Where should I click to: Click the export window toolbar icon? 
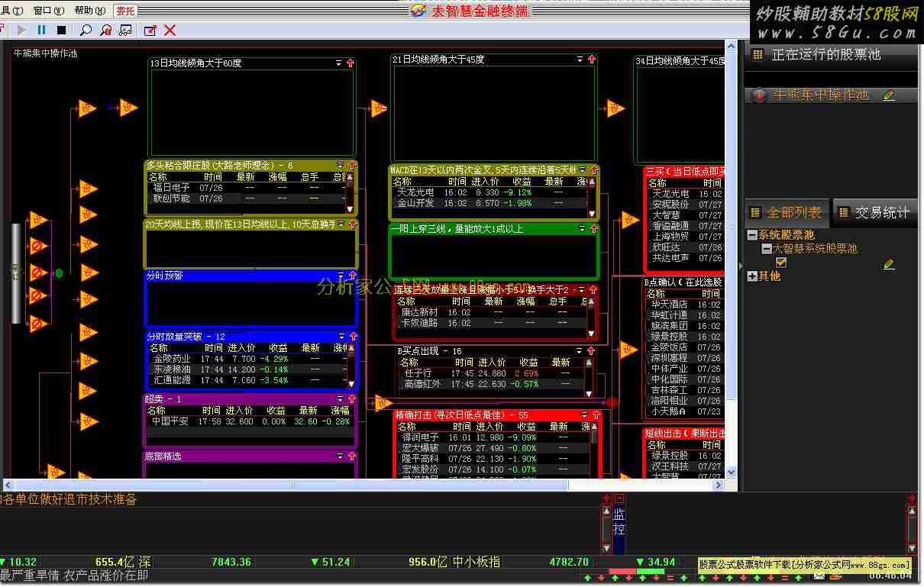150,30
